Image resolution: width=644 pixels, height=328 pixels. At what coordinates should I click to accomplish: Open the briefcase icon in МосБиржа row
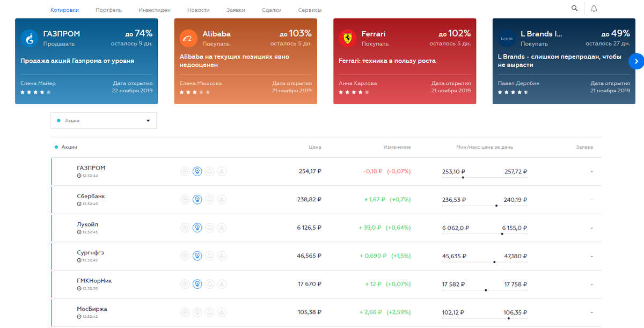click(x=185, y=312)
